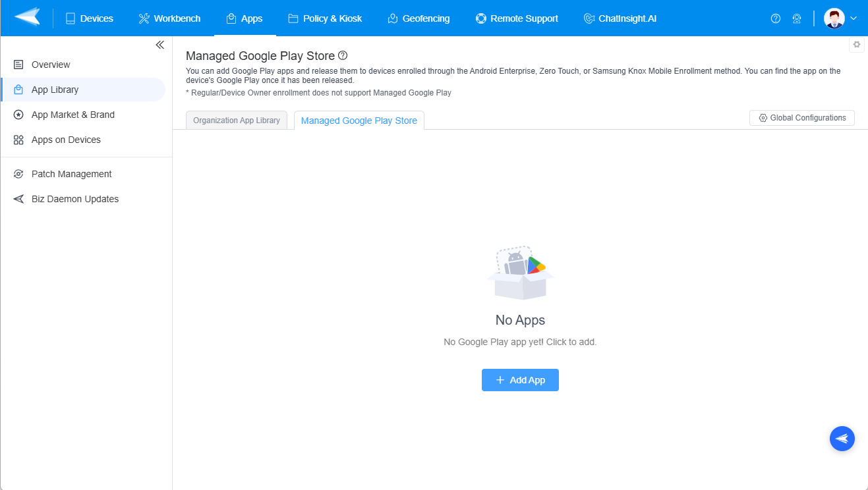This screenshot has height=490, width=868.
Task: Select the Managed Google Play Store tab
Action: click(359, 120)
